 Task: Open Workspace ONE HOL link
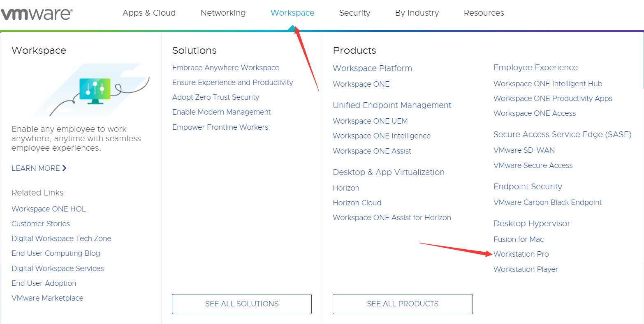pyautogui.click(x=49, y=209)
